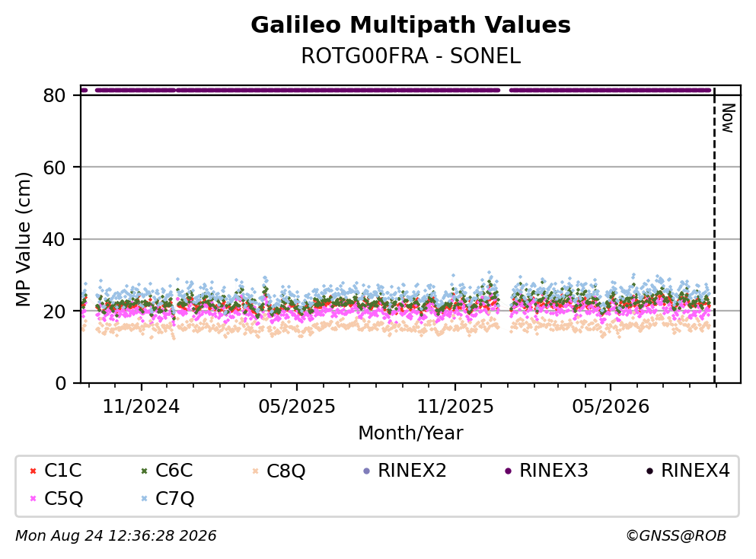Click the C7Q light blue legend marker

144,499
